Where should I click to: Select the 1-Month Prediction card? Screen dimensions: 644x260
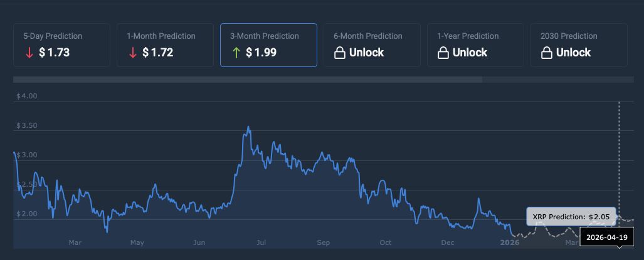(x=165, y=45)
